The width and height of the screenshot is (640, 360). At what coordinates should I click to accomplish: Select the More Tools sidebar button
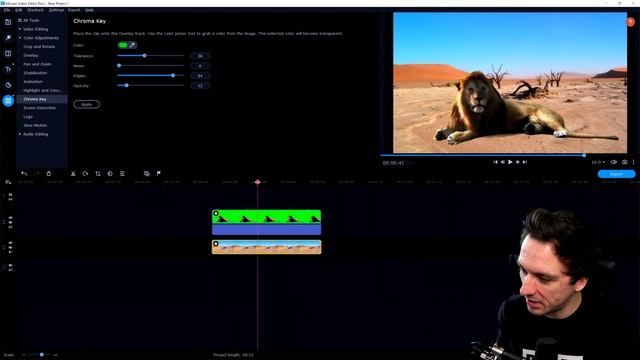[x=8, y=100]
